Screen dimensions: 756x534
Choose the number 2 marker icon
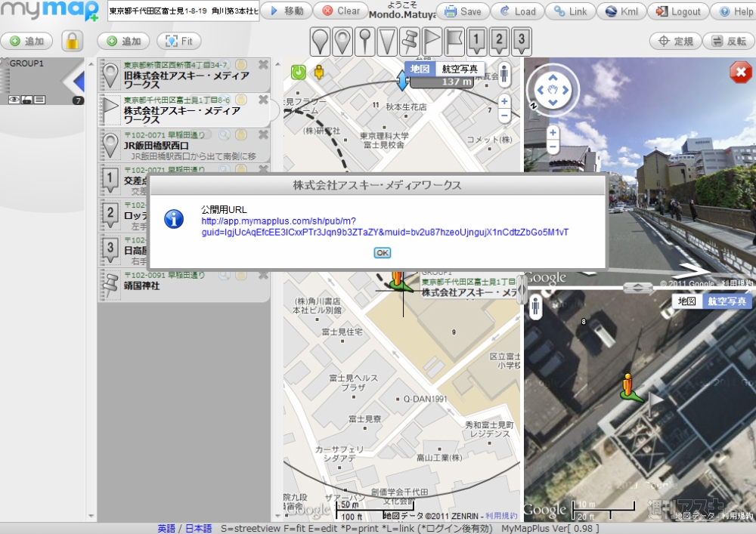[498, 41]
